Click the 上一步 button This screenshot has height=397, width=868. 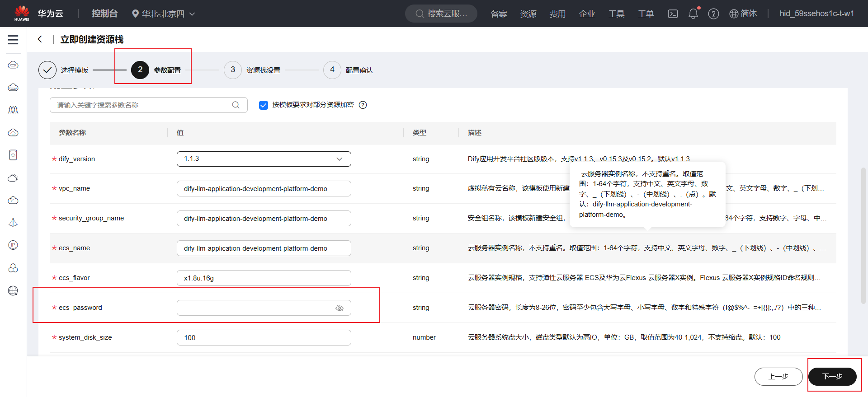click(778, 376)
